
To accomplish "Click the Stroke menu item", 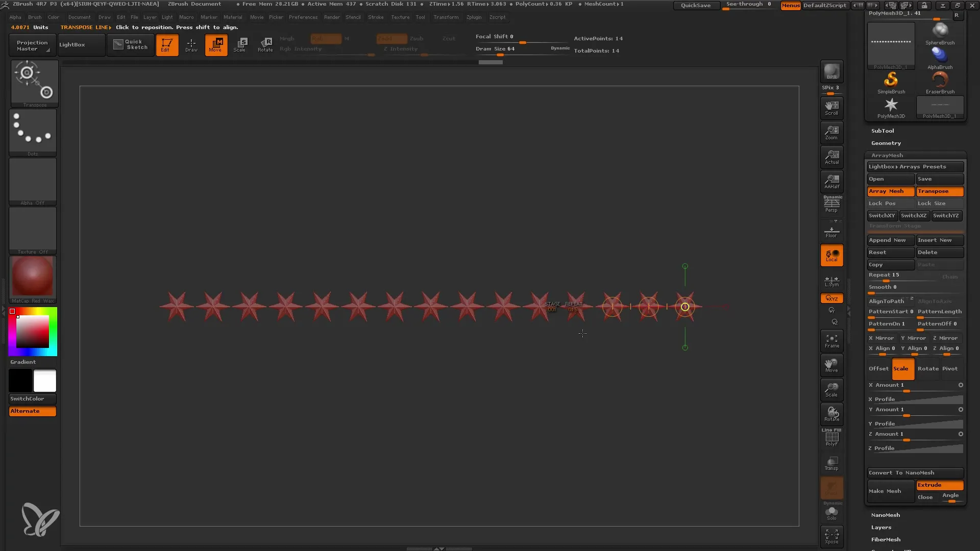I will [376, 17].
